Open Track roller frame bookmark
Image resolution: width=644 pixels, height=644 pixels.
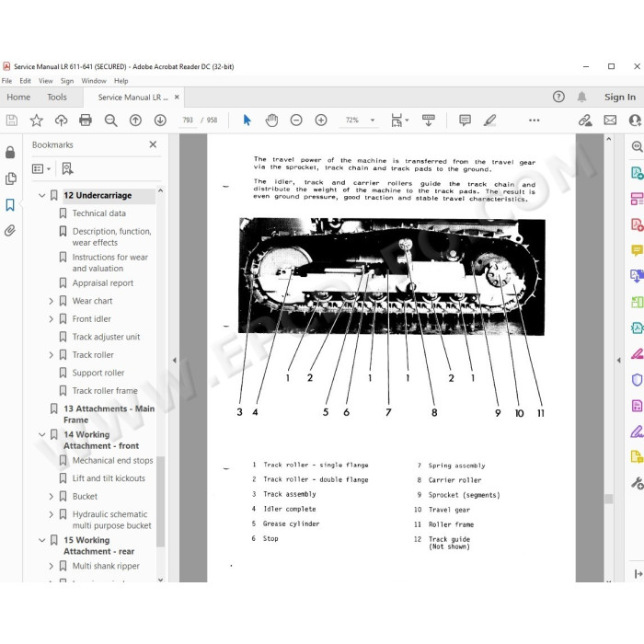point(105,391)
